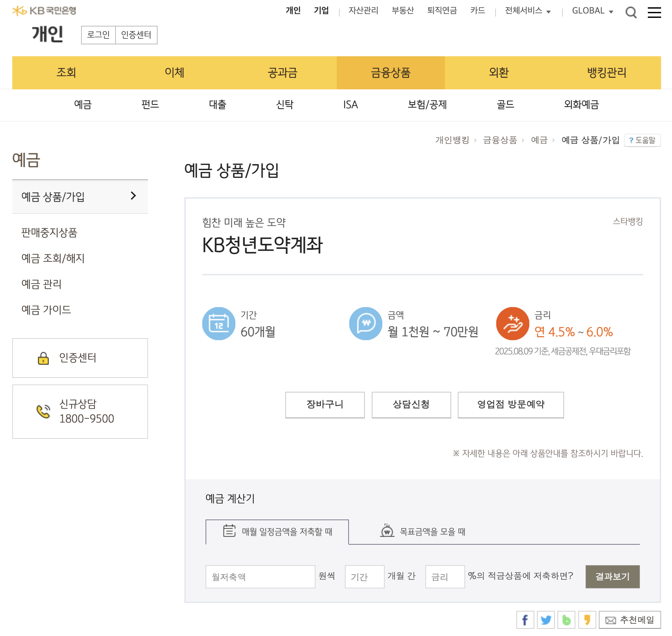Expand 예금 상품/가입 sidebar chevron
The height and width of the screenshot is (636, 672).
click(133, 196)
